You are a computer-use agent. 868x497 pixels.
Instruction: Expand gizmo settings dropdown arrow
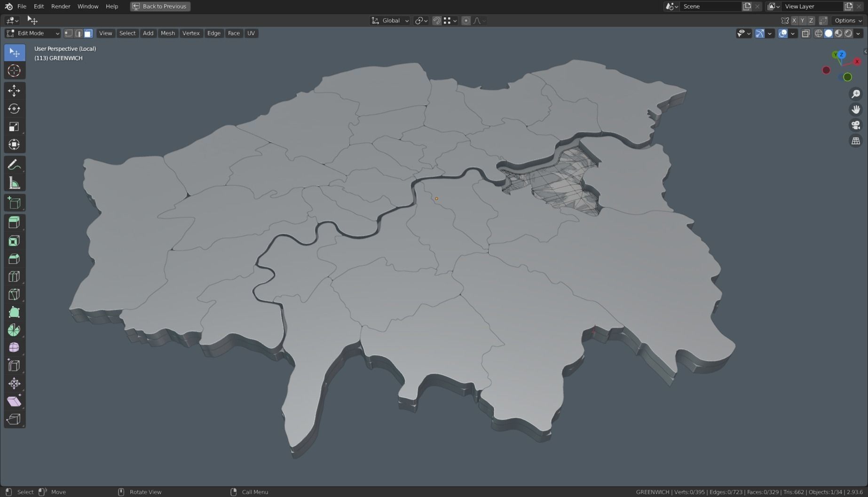770,33
